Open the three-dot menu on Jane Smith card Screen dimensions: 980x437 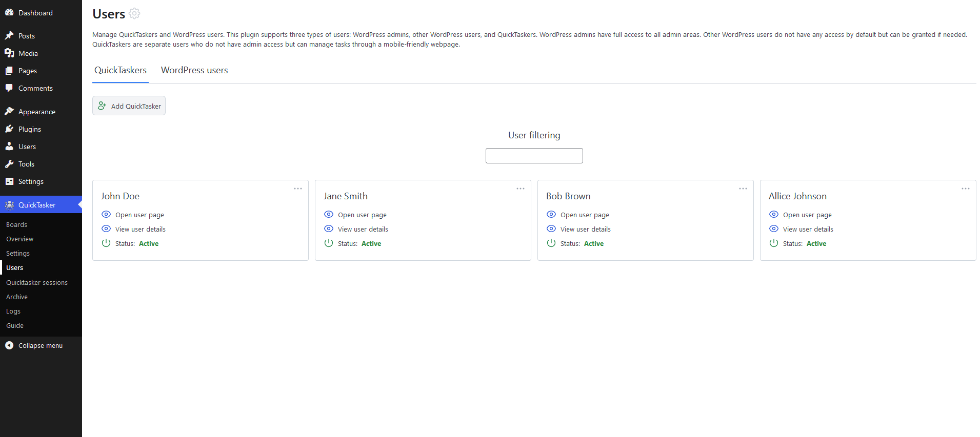[x=521, y=189]
